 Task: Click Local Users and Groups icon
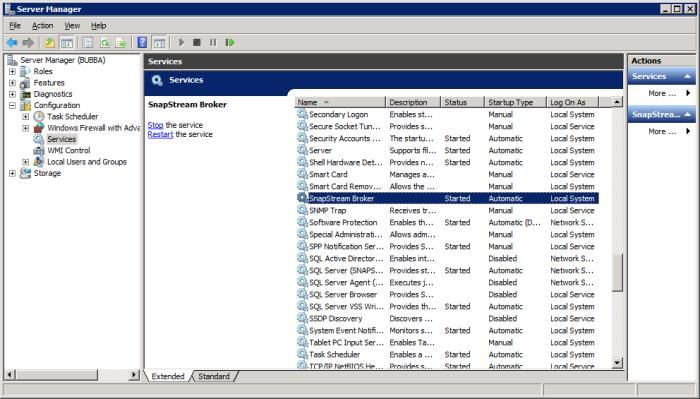click(39, 162)
